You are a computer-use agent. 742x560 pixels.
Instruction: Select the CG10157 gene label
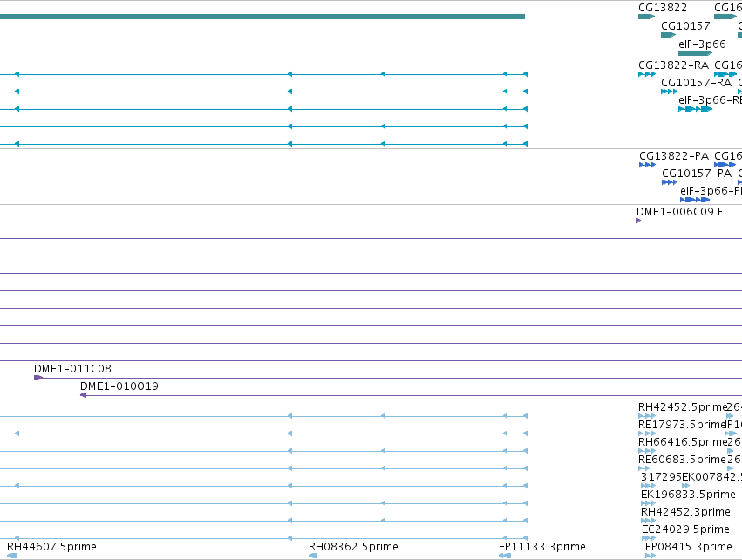coord(685,25)
